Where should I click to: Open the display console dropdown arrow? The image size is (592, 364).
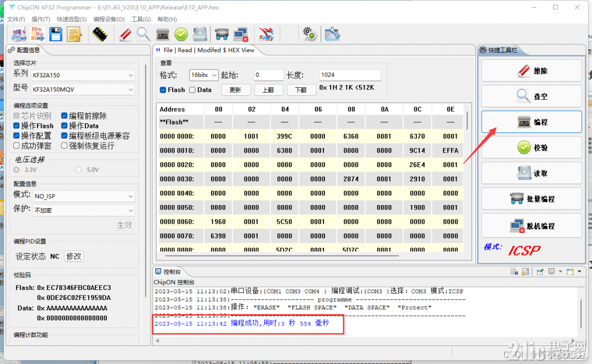coord(560,271)
